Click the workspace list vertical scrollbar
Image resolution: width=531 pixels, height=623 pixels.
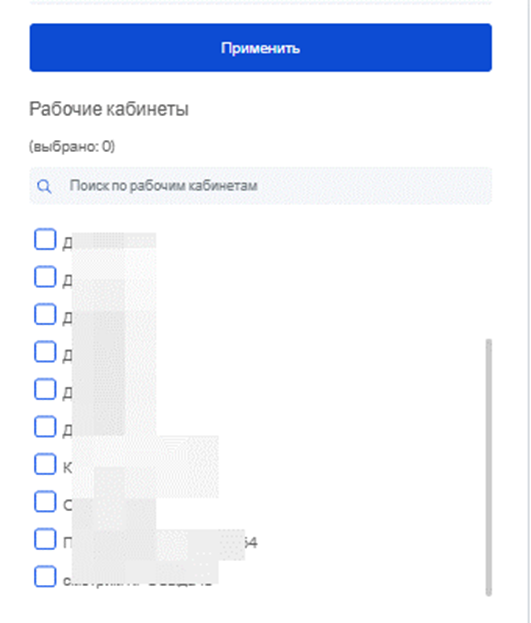[x=488, y=467]
